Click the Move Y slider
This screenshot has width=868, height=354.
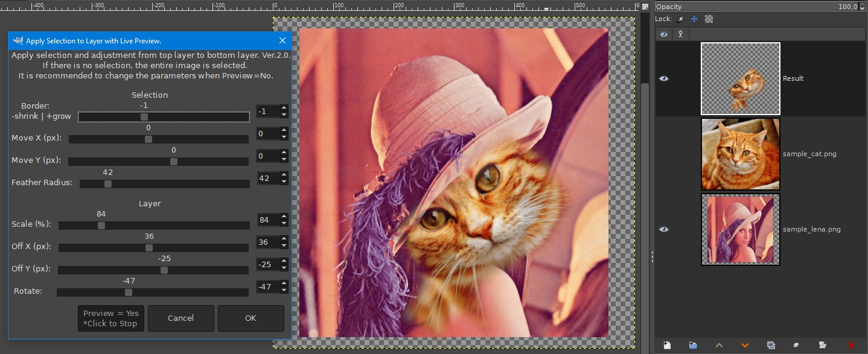click(x=159, y=162)
